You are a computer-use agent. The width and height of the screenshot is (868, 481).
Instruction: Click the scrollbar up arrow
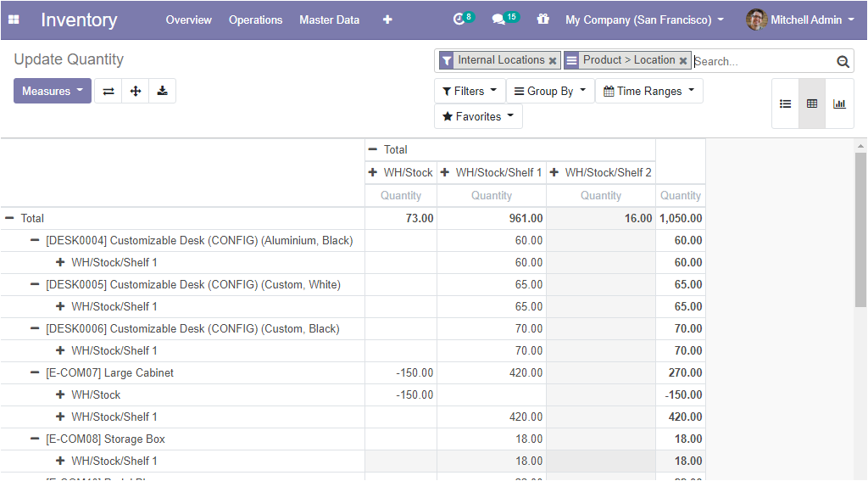860,146
